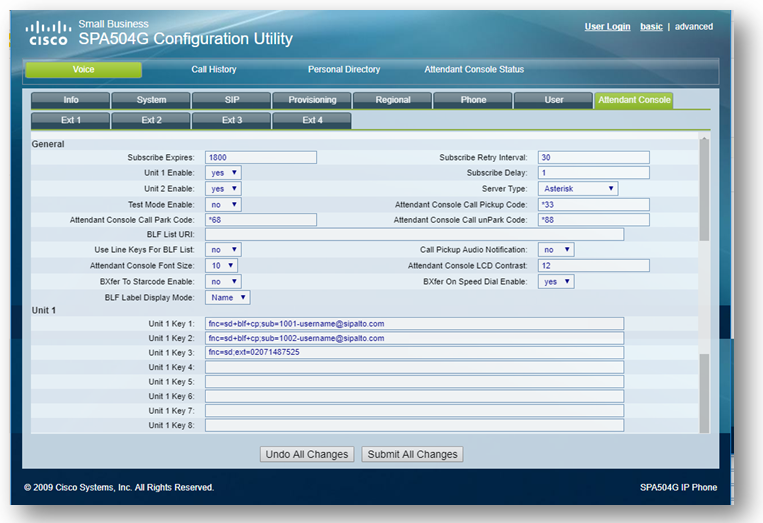Click the Submit All Changes button
Viewport: 763px width, 523px height.
point(412,454)
